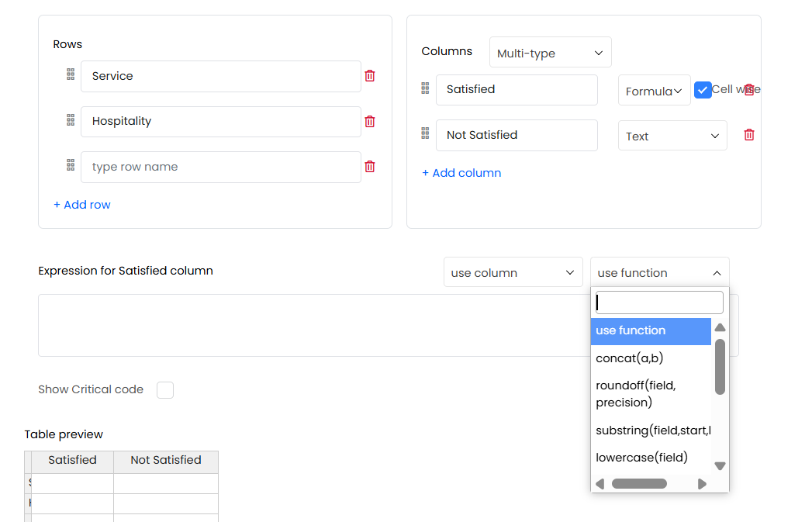Click drag handle of Not Satisfied column
The height and width of the screenshot is (522, 812).
[425, 133]
